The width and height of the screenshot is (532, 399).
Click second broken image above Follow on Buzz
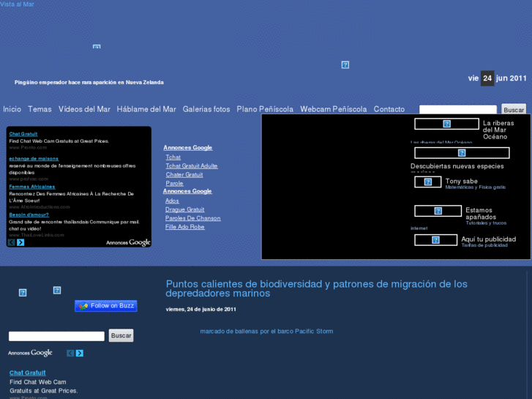pyautogui.click(x=57, y=291)
